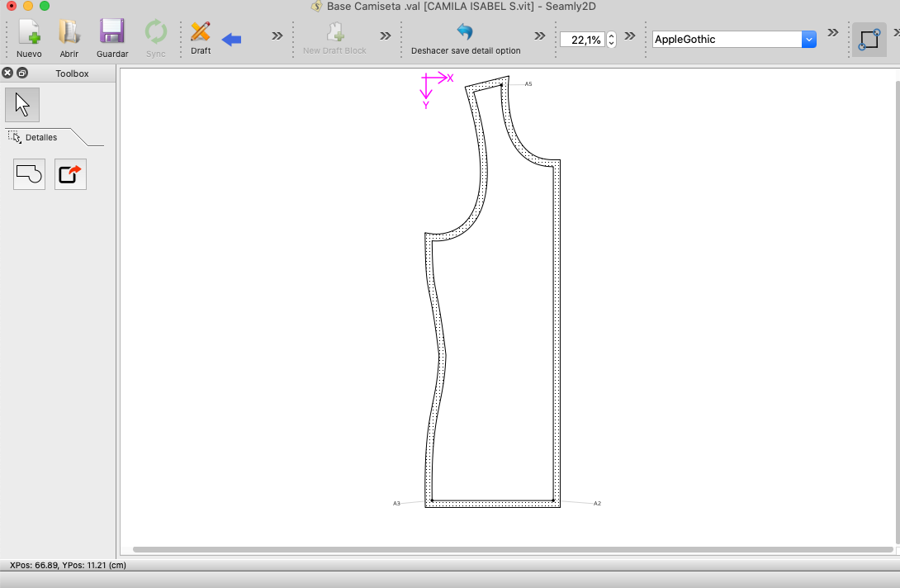Open the Detalles toolbox tab

(x=41, y=137)
